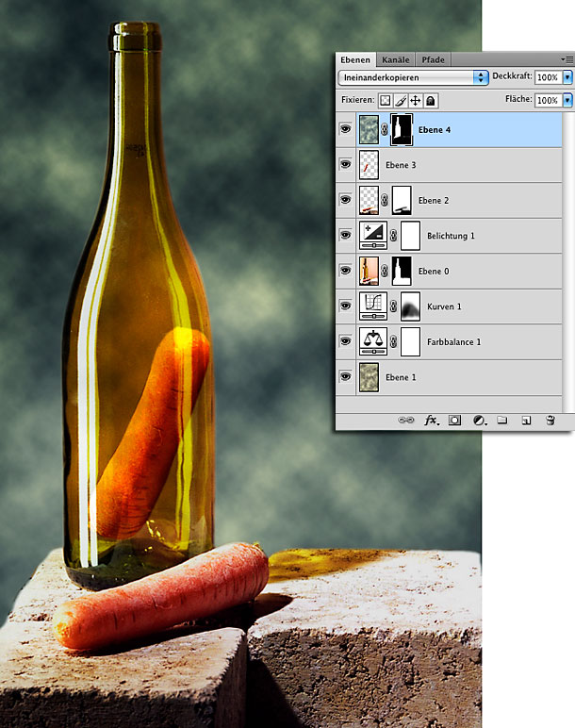Image resolution: width=575 pixels, height=728 pixels.
Task: Click the Belichtung 1 exposure adjustment icon
Action: [373, 236]
